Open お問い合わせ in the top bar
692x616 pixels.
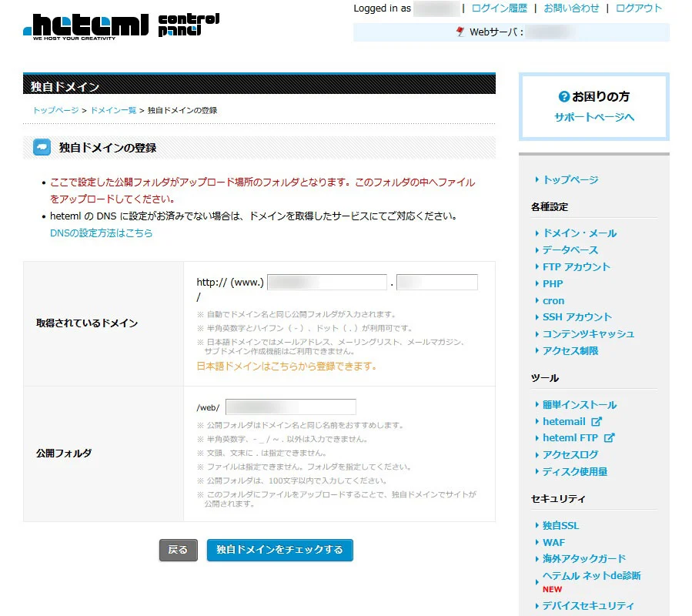(571, 8)
